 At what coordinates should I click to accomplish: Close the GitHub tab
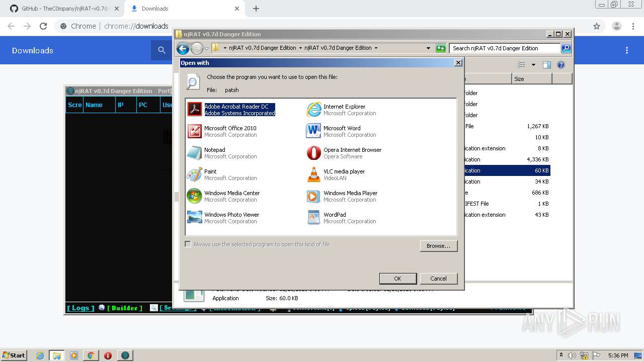tap(117, 9)
